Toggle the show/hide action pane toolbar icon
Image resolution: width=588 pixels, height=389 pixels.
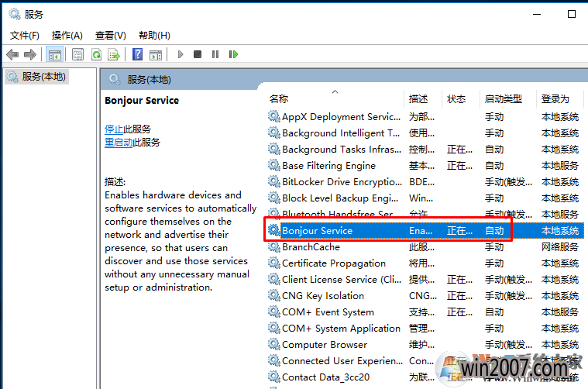point(156,55)
